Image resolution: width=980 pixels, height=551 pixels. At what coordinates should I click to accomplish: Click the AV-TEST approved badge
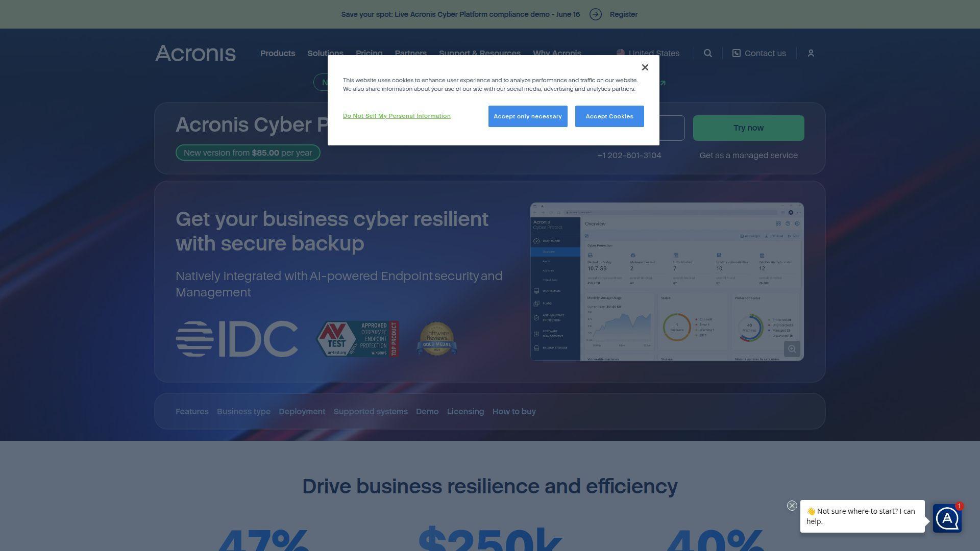click(357, 339)
